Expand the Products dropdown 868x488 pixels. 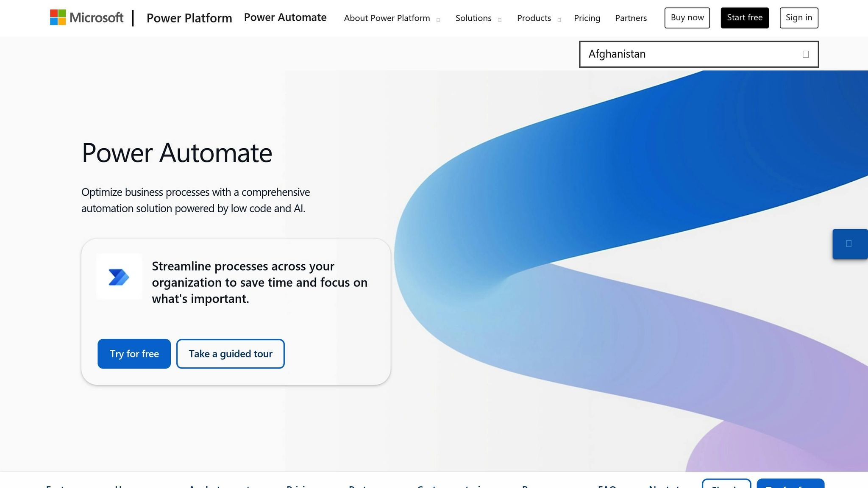point(534,18)
